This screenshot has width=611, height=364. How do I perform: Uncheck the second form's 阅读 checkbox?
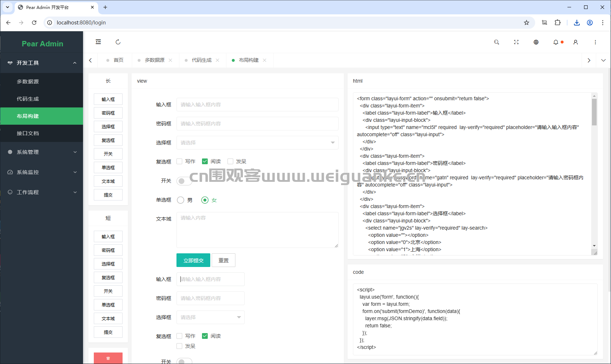[x=205, y=336]
